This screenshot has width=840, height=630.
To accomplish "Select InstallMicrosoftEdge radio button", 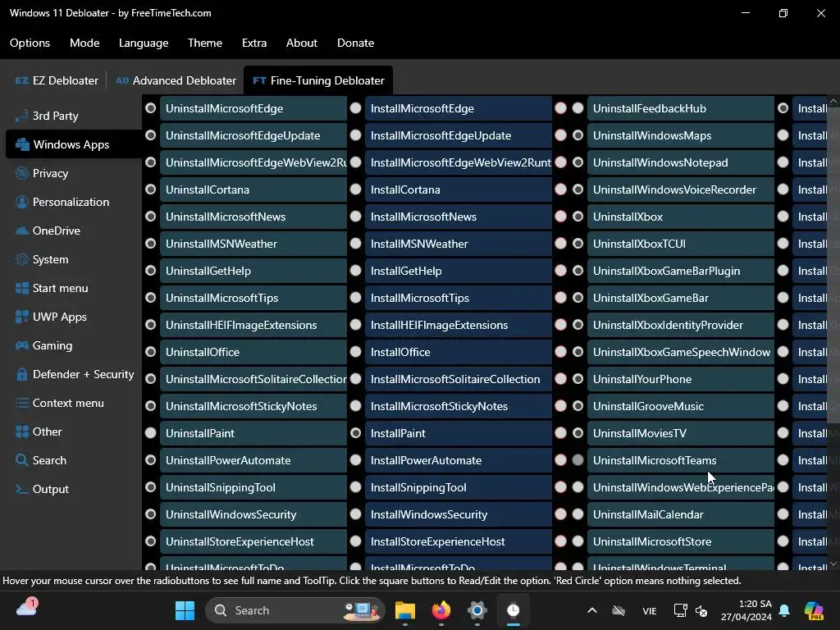I will pyautogui.click(x=356, y=108).
